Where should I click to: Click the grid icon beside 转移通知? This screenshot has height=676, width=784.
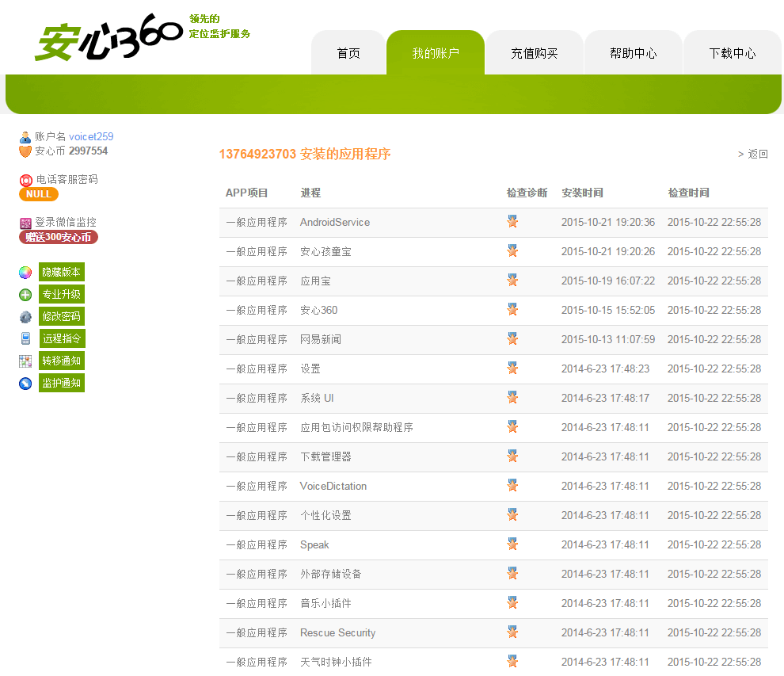pyautogui.click(x=25, y=361)
